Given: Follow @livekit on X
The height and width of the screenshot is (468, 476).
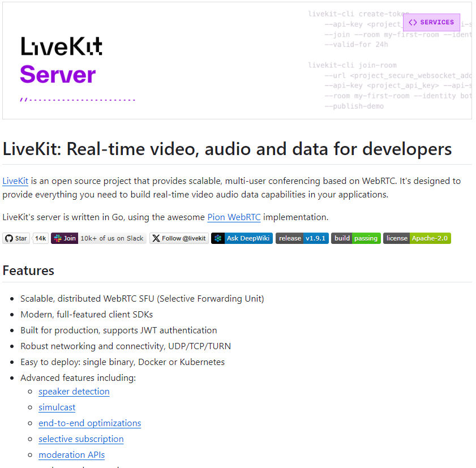Looking at the screenshot, I should click(179, 238).
